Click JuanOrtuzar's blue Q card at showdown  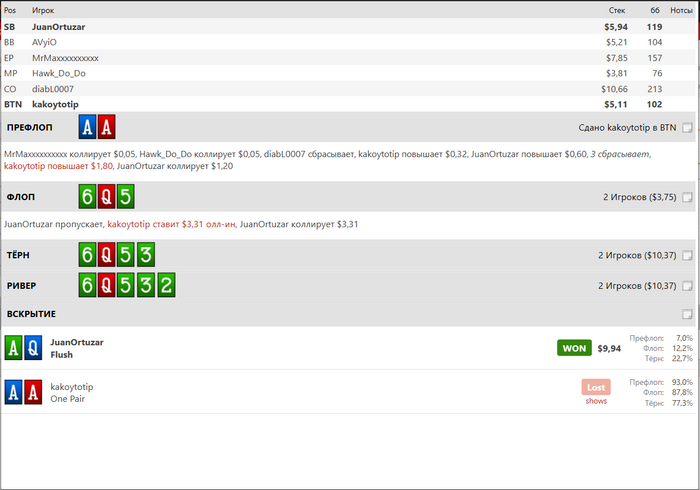coord(33,348)
